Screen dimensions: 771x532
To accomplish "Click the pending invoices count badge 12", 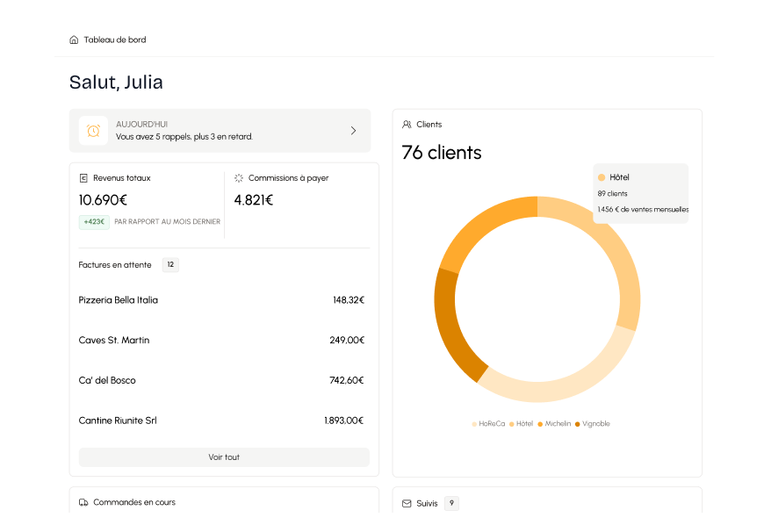I will tap(170, 265).
